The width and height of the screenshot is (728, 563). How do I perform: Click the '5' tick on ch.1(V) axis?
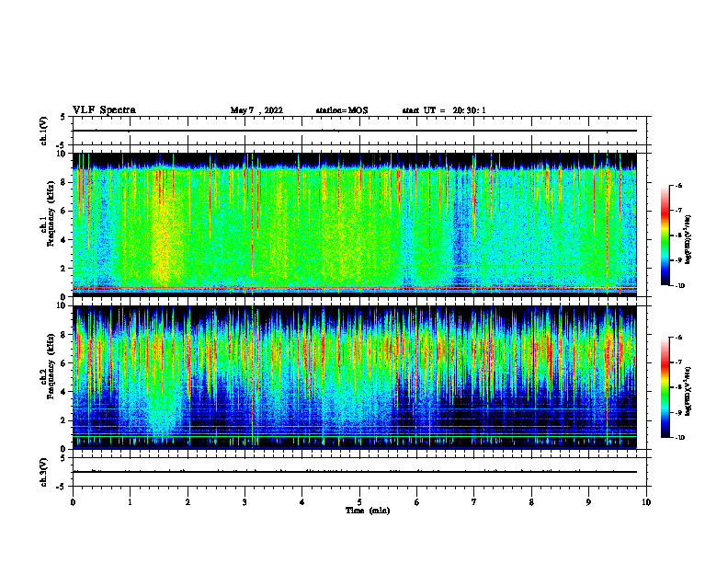63,117
